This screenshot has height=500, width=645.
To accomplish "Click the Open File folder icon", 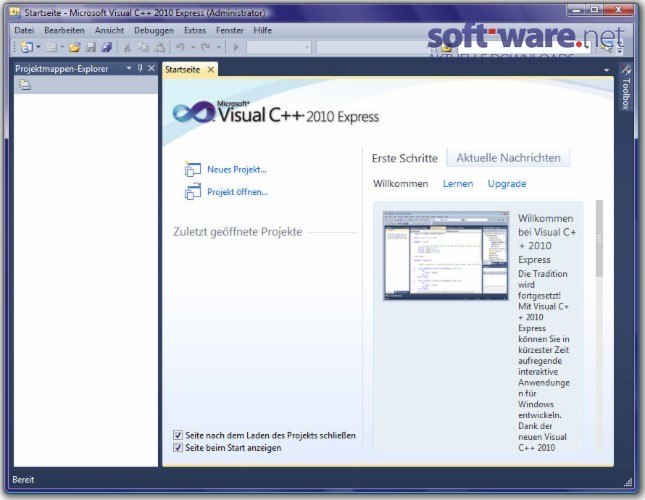I will click(74, 48).
